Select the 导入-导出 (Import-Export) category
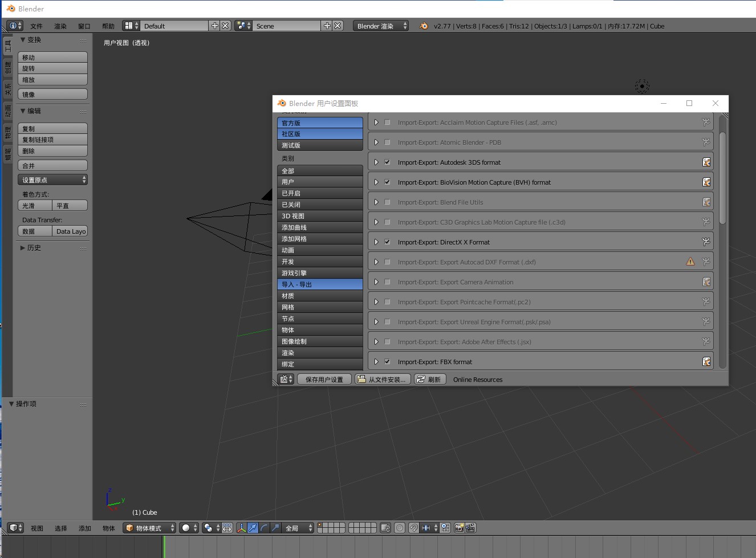Viewport: 756px width, 558px height. point(320,284)
